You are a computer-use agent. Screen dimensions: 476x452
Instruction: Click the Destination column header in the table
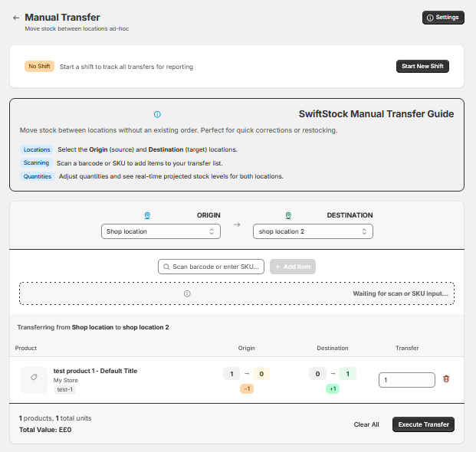333,348
